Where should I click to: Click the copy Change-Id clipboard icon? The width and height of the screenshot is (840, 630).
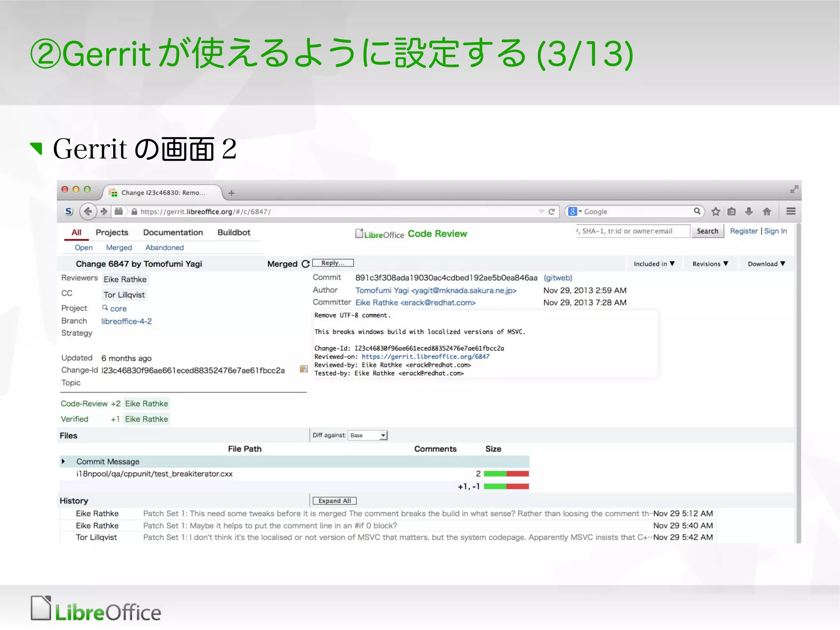(304, 369)
